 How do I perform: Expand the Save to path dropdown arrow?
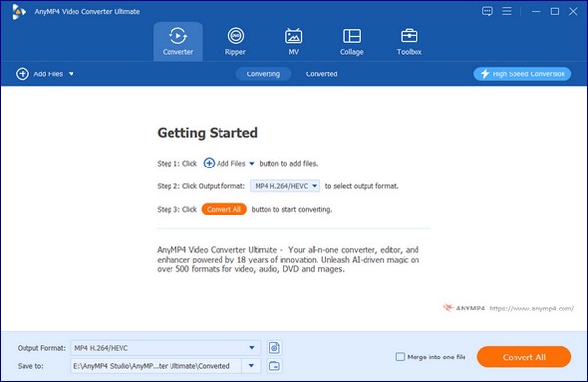coord(251,366)
